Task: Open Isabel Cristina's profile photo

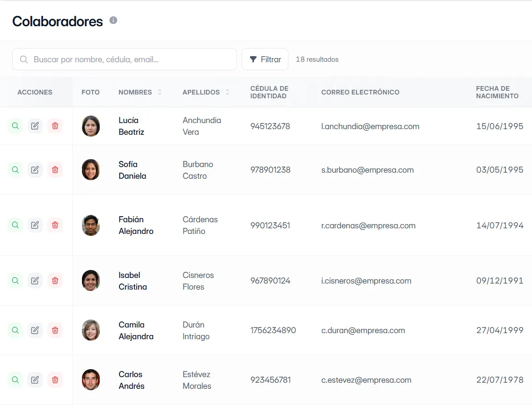Action: (x=91, y=281)
